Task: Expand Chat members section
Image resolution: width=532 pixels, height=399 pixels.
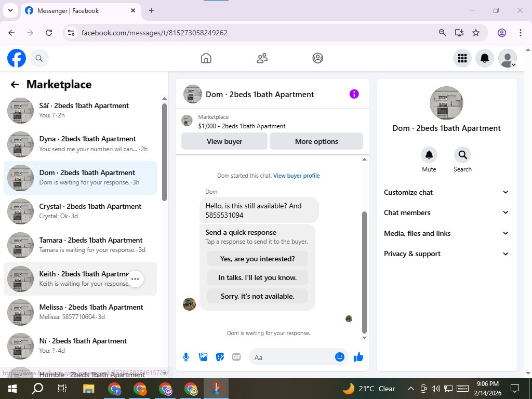Action: coord(446,212)
